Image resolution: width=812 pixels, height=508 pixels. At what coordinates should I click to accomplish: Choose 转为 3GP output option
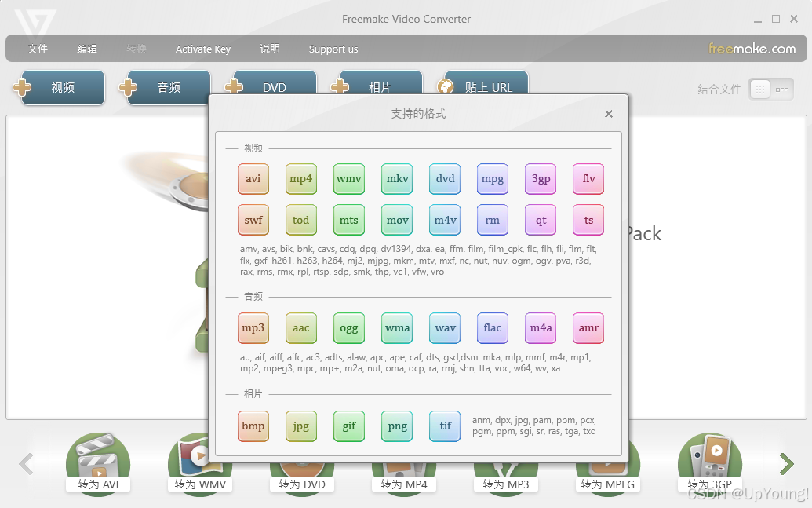click(710, 464)
